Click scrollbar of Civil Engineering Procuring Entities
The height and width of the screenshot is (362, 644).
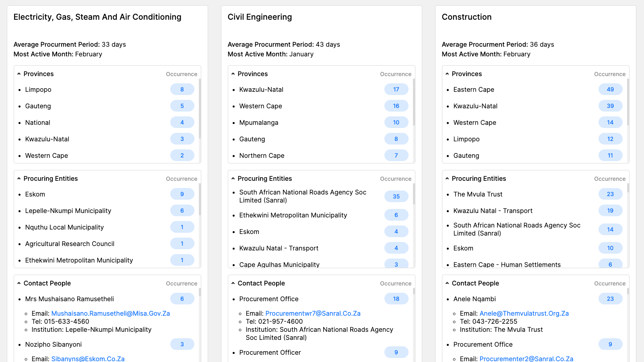point(414,194)
